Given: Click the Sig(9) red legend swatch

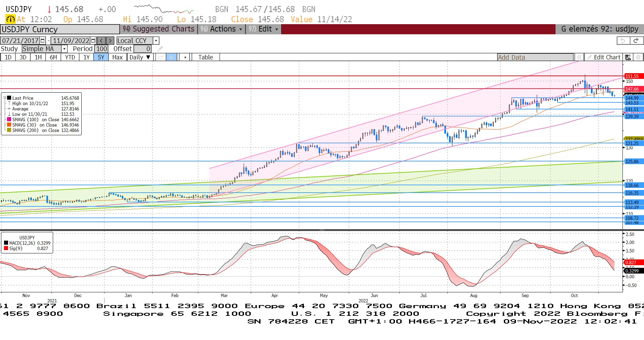Looking at the screenshot, I should coord(6,248).
